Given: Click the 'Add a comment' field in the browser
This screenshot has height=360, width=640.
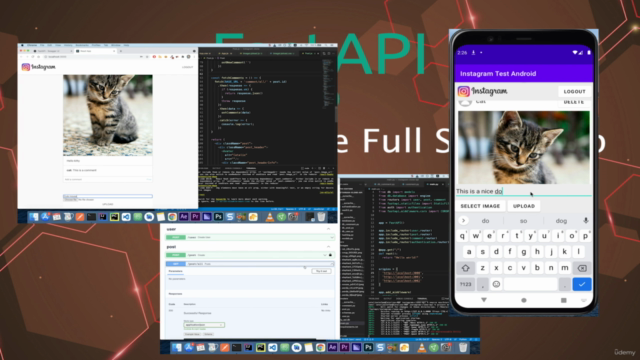Looking at the screenshot, I should point(108,179).
